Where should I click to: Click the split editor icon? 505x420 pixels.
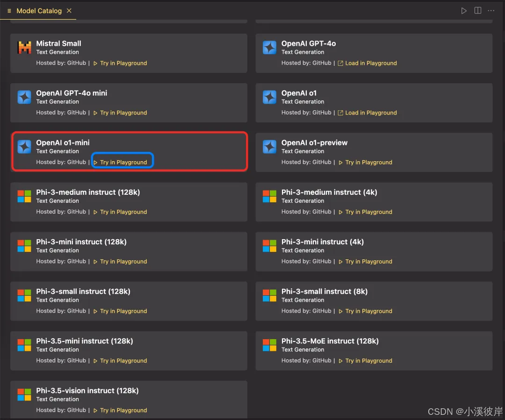click(x=477, y=11)
